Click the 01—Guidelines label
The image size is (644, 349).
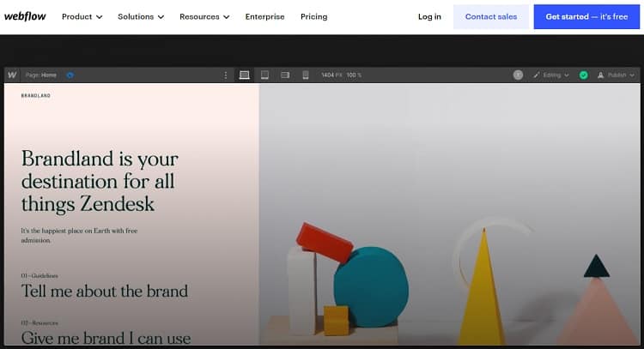click(x=39, y=275)
